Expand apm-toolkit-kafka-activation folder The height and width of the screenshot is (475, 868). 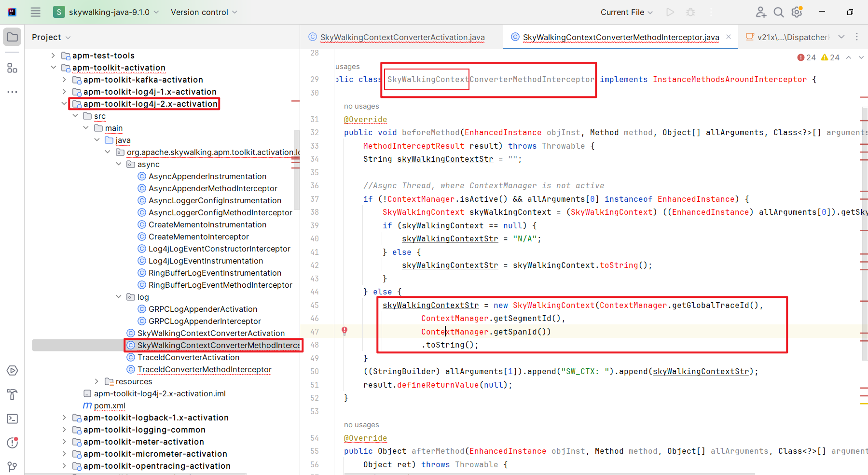tap(64, 80)
